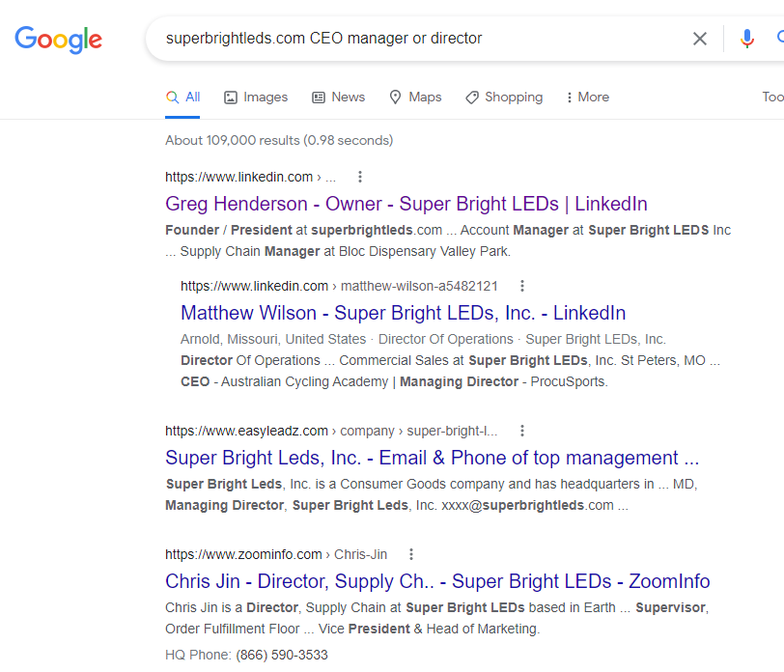Open Greg Henderson - Owner LinkedIn result
The height and width of the screenshot is (672, 784).
[x=406, y=204]
